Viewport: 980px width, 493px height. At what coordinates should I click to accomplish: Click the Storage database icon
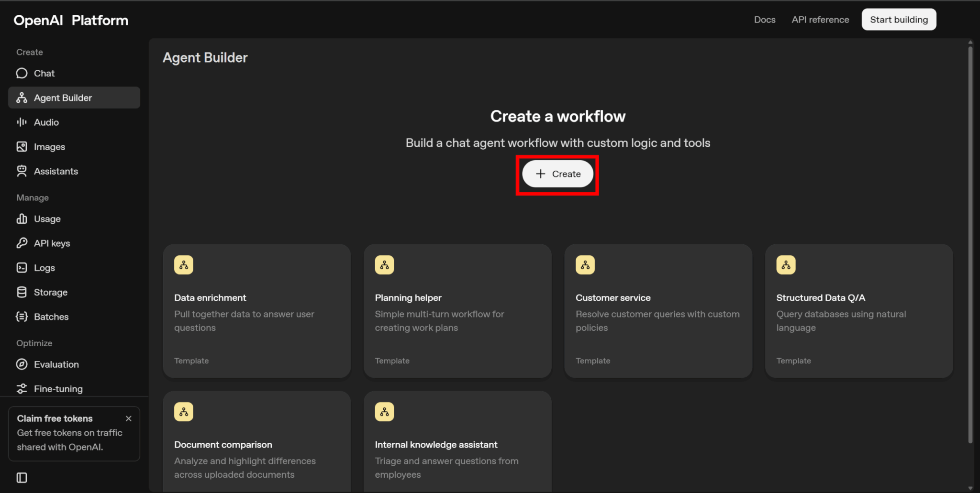(22, 292)
